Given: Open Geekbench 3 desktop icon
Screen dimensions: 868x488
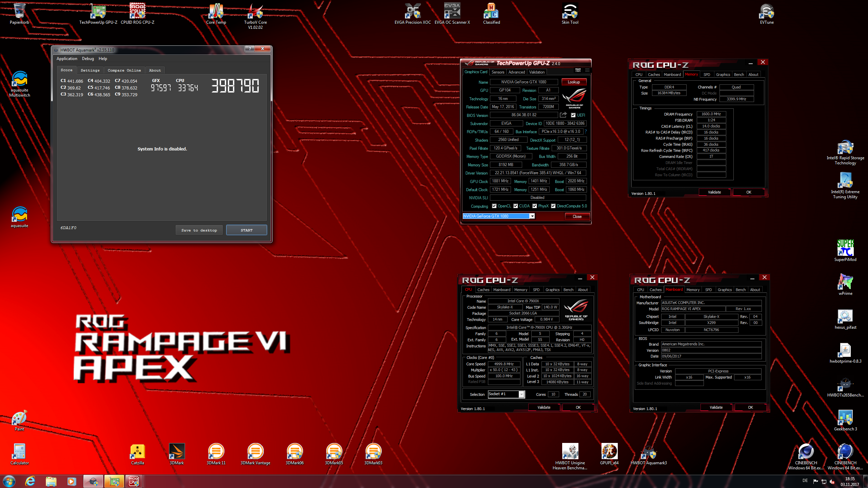Looking at the screenshot, I should click(x=845, y=420).
